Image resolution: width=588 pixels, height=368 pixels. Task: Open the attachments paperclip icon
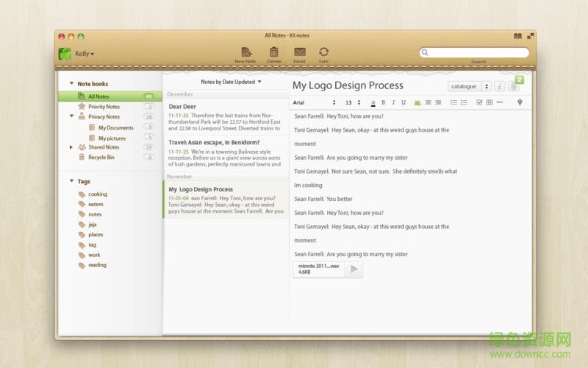click(514, 86)
